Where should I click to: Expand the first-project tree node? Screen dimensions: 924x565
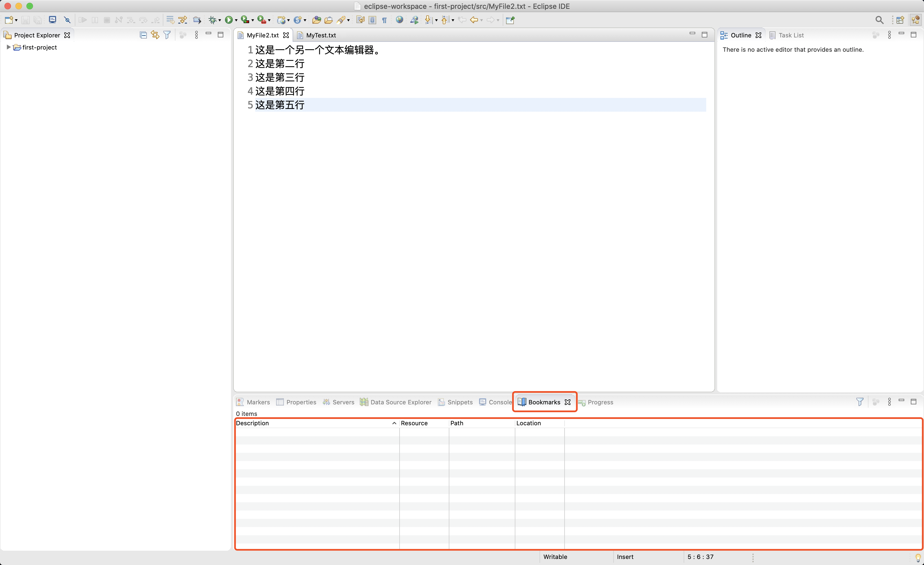point(8,47)
